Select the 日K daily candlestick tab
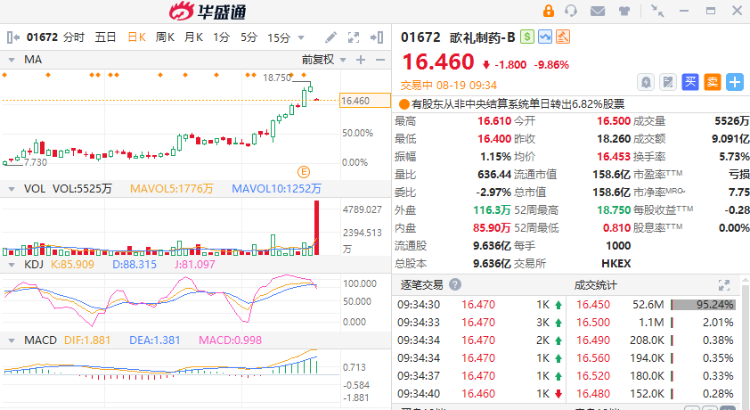 tap(137, 37)
